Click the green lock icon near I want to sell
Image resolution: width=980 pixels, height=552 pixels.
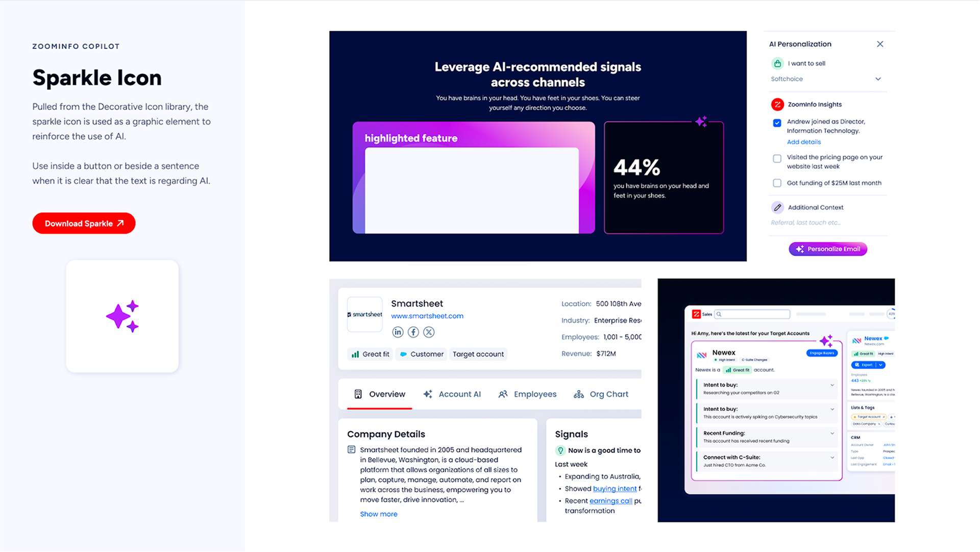[777, 64]
